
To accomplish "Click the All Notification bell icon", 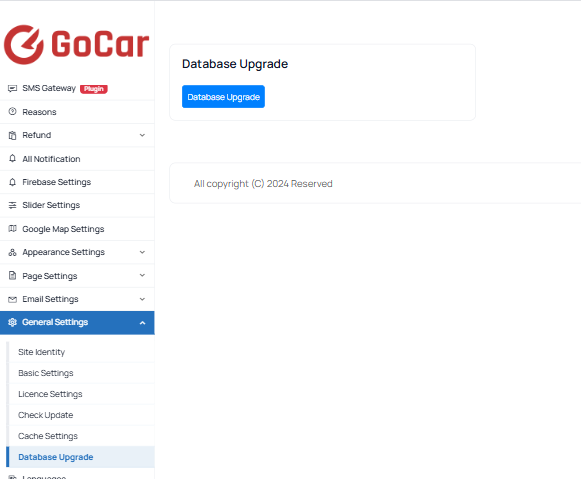I will pyautogui.click(x=12, y=159).
